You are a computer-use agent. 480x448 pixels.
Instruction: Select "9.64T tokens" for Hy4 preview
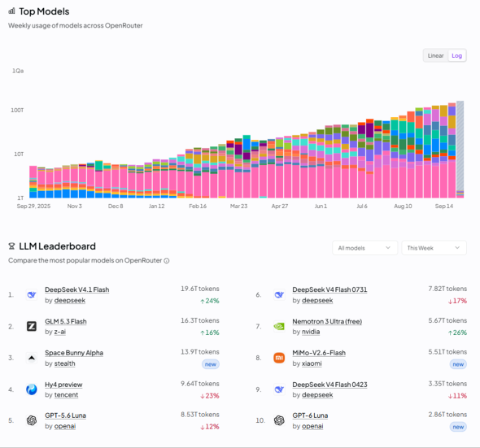click(200, 384)
